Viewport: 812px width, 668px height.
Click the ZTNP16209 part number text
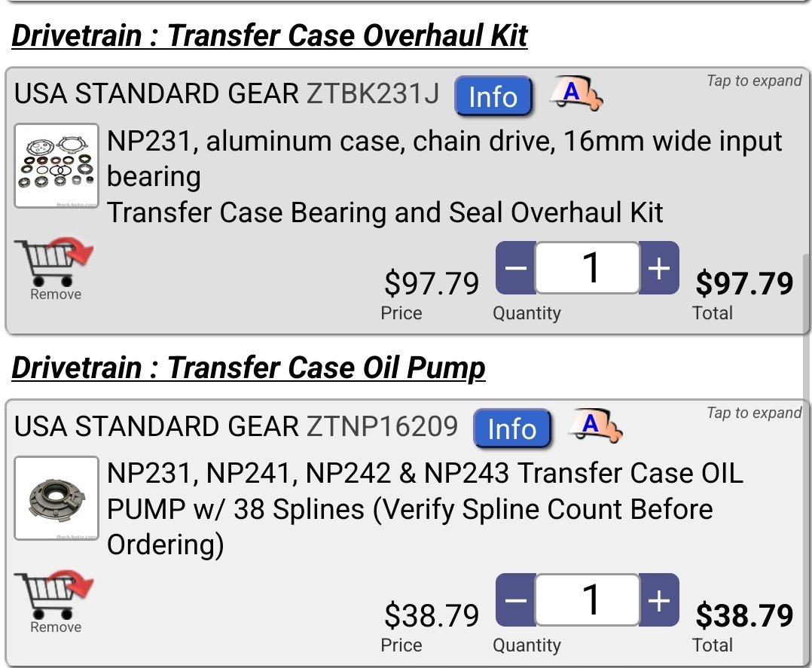coord(382,426)
